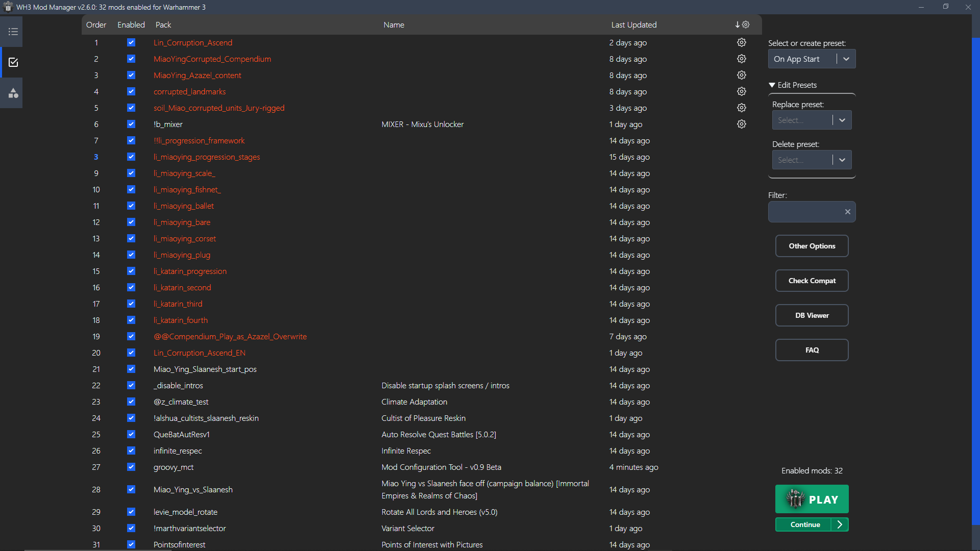The image size is (980, 551).
Task: Open the Delete preset dropdown
Action: tap(812, 160)
